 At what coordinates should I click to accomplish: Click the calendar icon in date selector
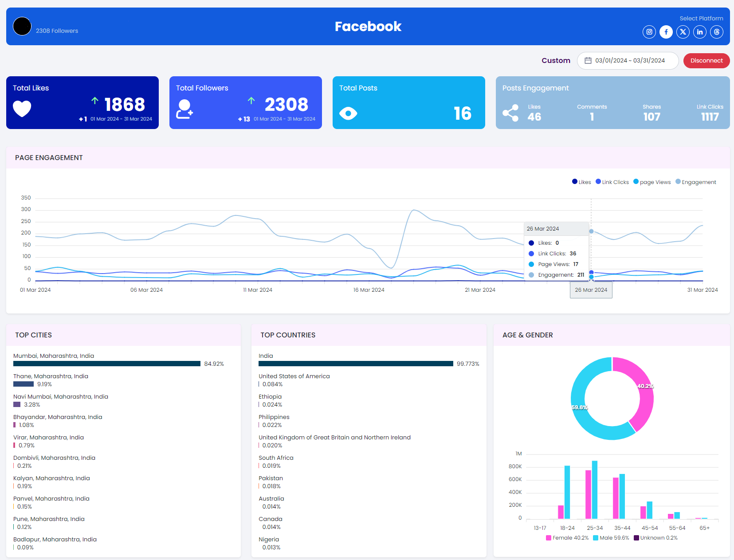589,60
